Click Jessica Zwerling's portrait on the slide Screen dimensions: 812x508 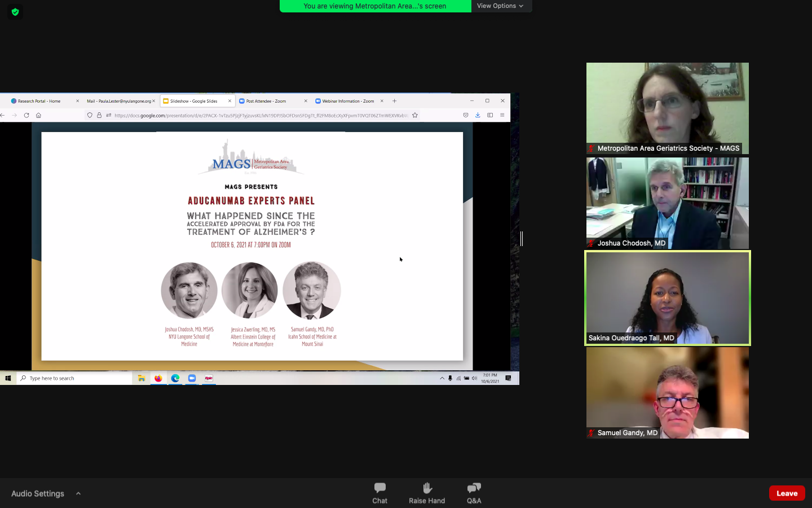(250, 290)
